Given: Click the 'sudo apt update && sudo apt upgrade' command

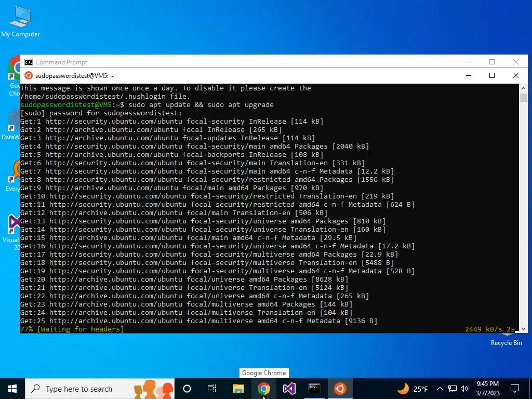Looking at the screenshot, I should [x=201, y=104].
